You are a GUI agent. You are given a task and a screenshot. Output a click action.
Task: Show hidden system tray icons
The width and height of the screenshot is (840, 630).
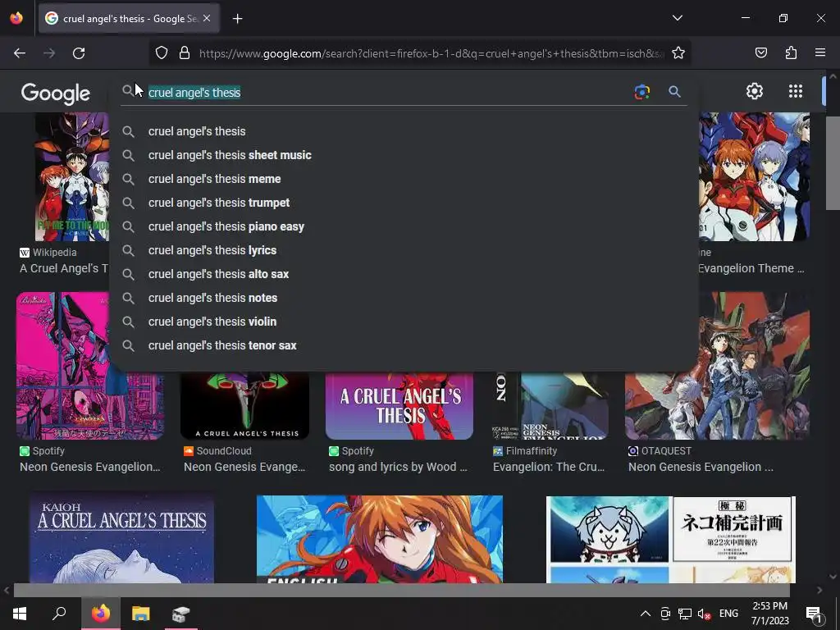tap(646, 614)
